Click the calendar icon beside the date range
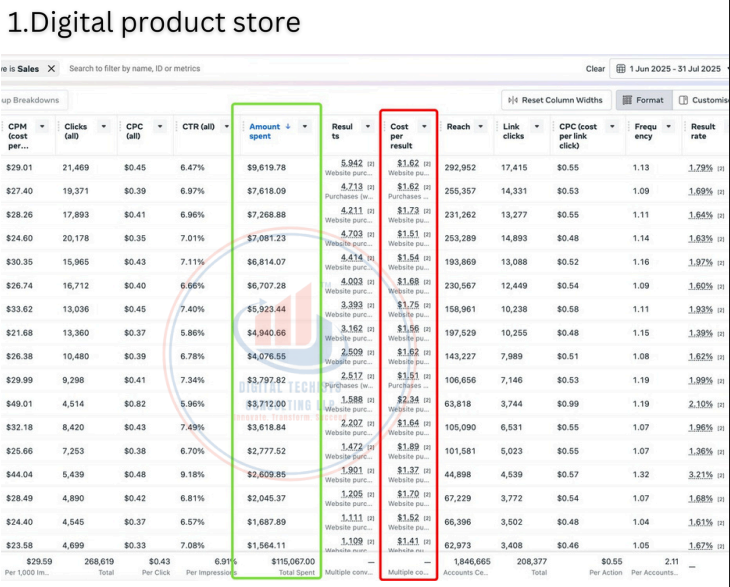This screenshot has height=587, width=730. click(x=621, y=69)
